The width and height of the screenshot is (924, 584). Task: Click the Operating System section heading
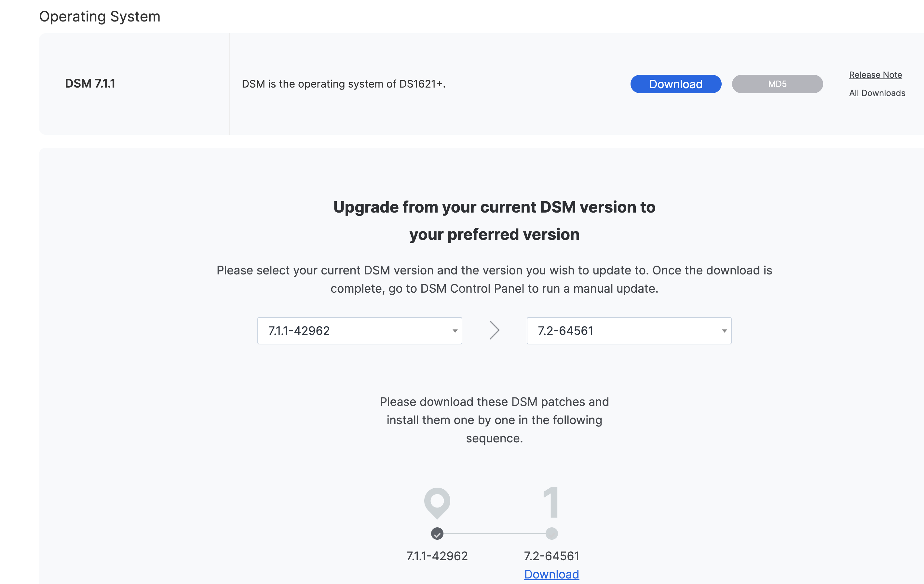click(100, 16)
